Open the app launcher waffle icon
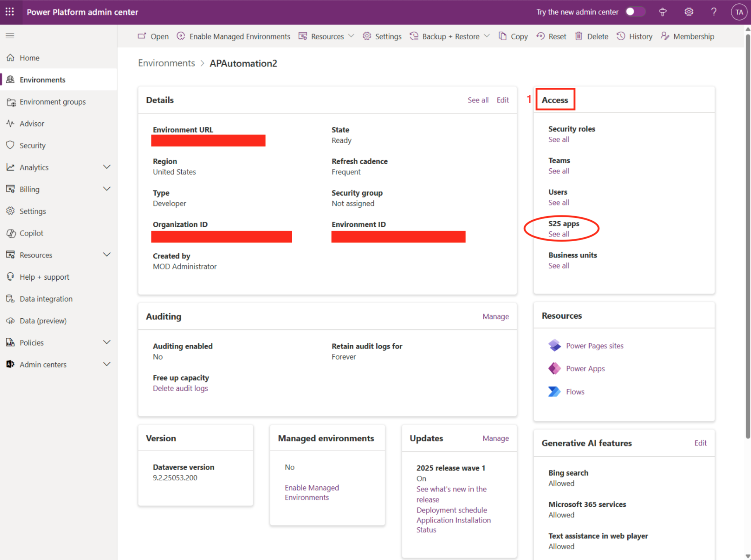This screenshot has width=751, height=560. click(x=10, y=12)
